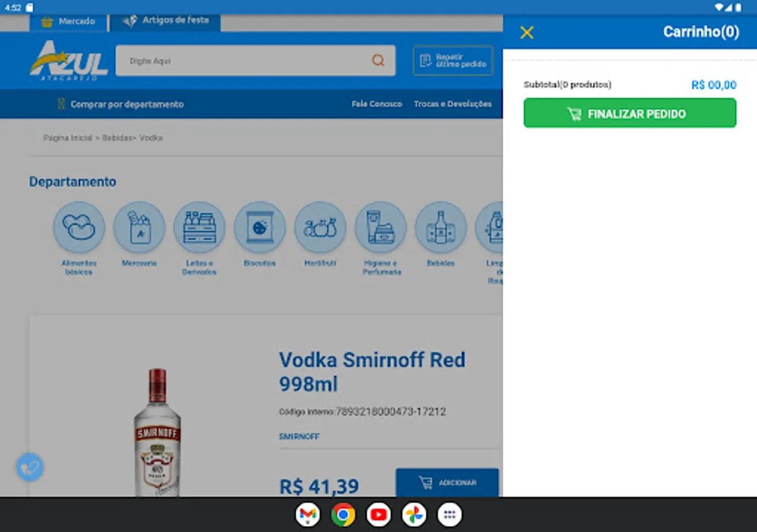Select the Bebidas department icon
Viewport: 757px width, 532px height.
(x=441, y=228)
